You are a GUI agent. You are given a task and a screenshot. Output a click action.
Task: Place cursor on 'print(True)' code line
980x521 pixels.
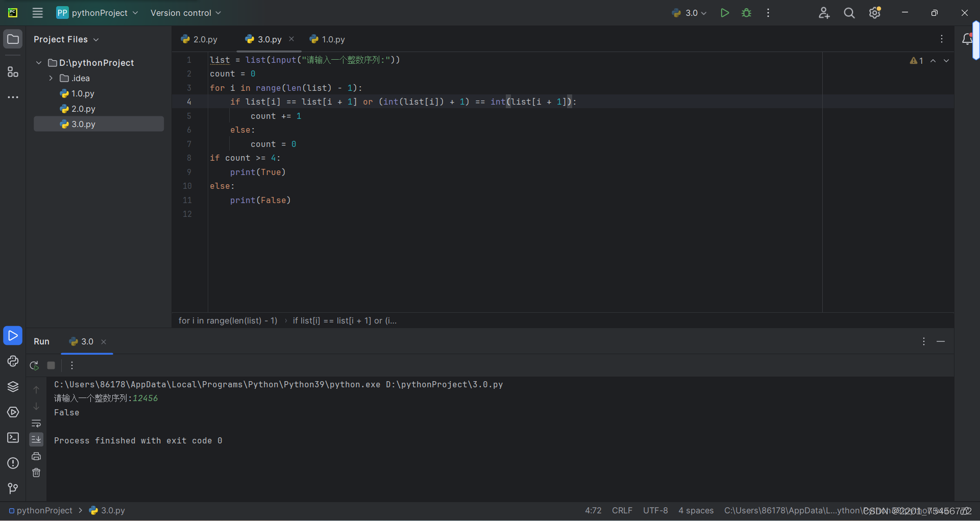[258, 172]
